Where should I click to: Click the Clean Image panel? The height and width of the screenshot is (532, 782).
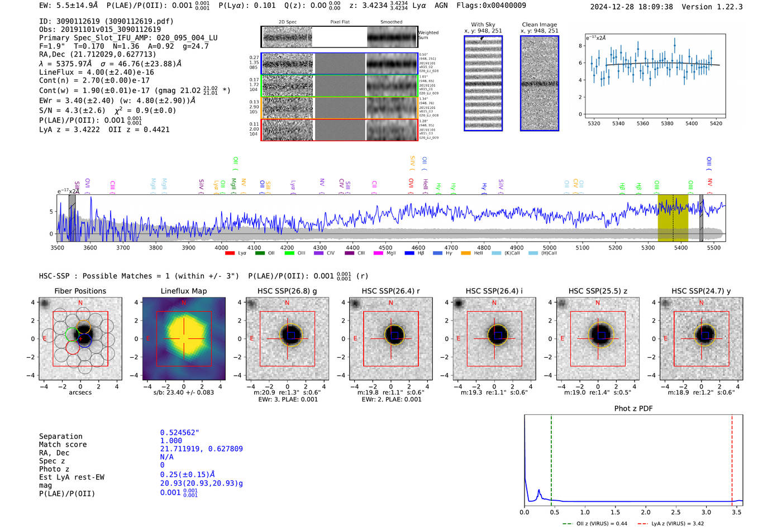point(540,83)
